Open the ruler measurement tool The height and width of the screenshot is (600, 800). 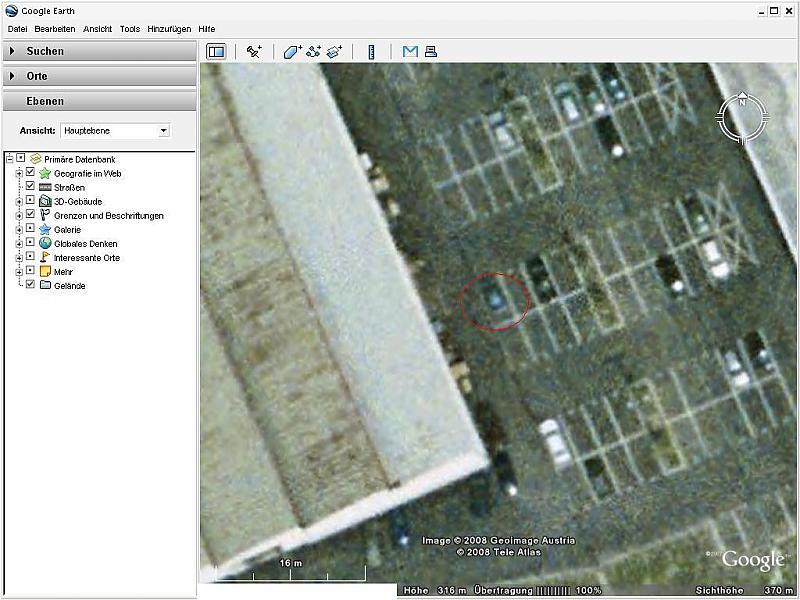(x=371, y=52)
